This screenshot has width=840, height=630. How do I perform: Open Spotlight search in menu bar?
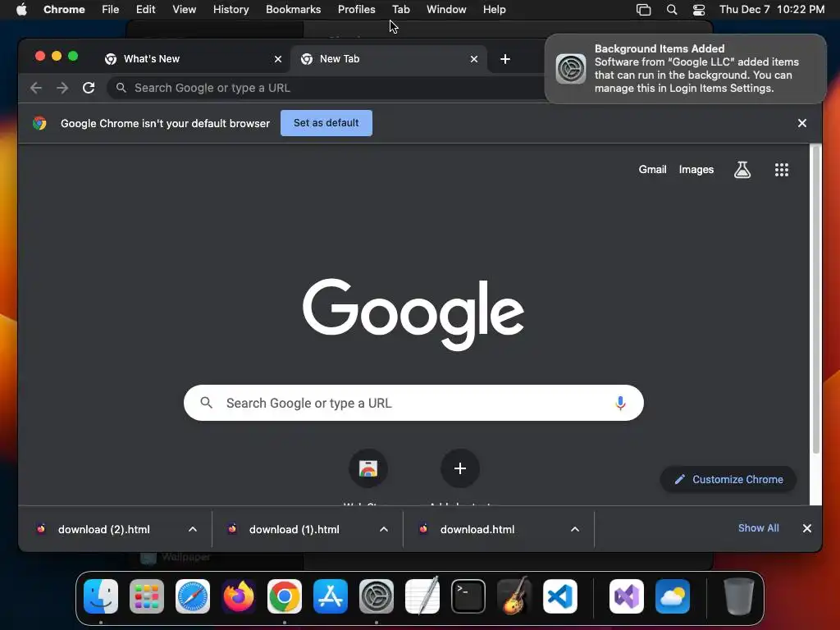point(671,10)
